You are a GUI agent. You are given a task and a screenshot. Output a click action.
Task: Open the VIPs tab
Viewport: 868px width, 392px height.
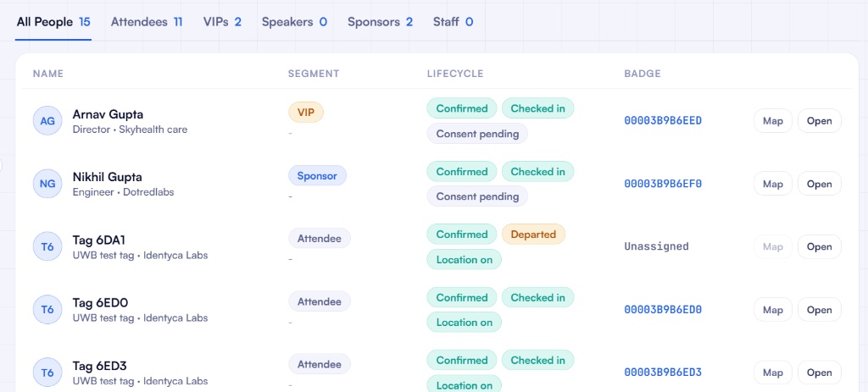222,22
